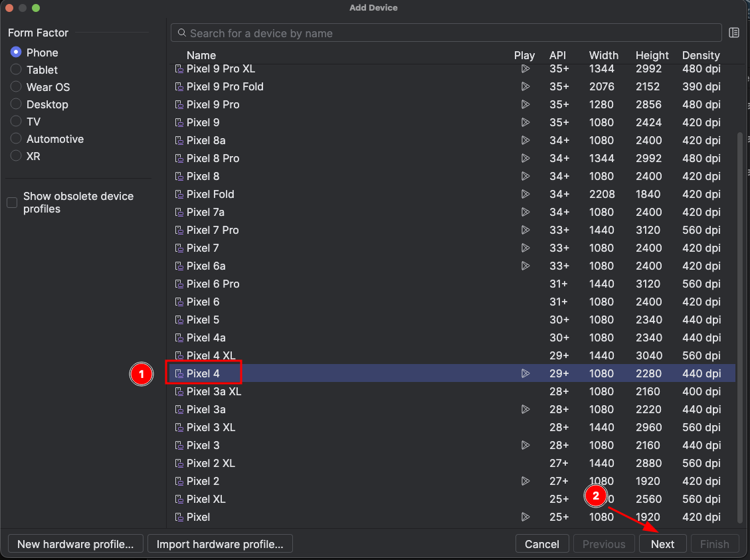Click the New hardware profile button
The image size is (750, 560).
(76, 544)
